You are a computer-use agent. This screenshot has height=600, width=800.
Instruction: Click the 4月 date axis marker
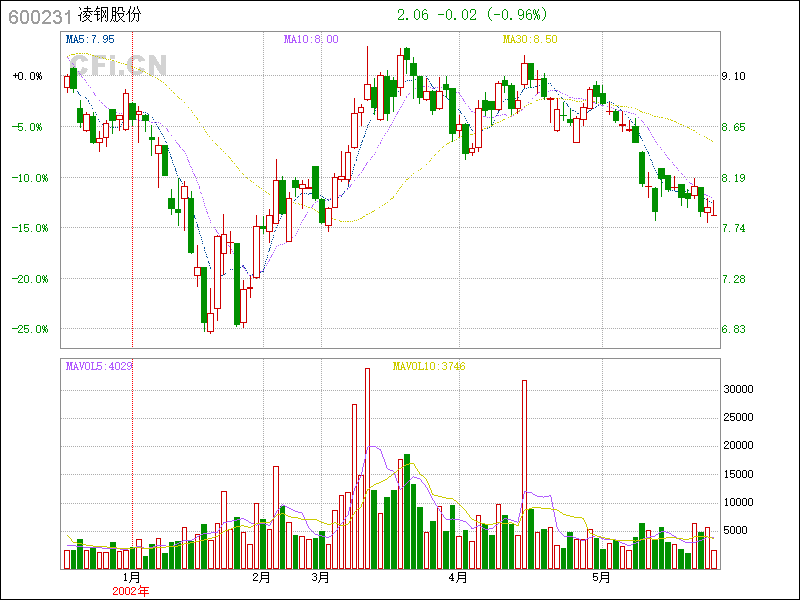[x=458, y=578]
